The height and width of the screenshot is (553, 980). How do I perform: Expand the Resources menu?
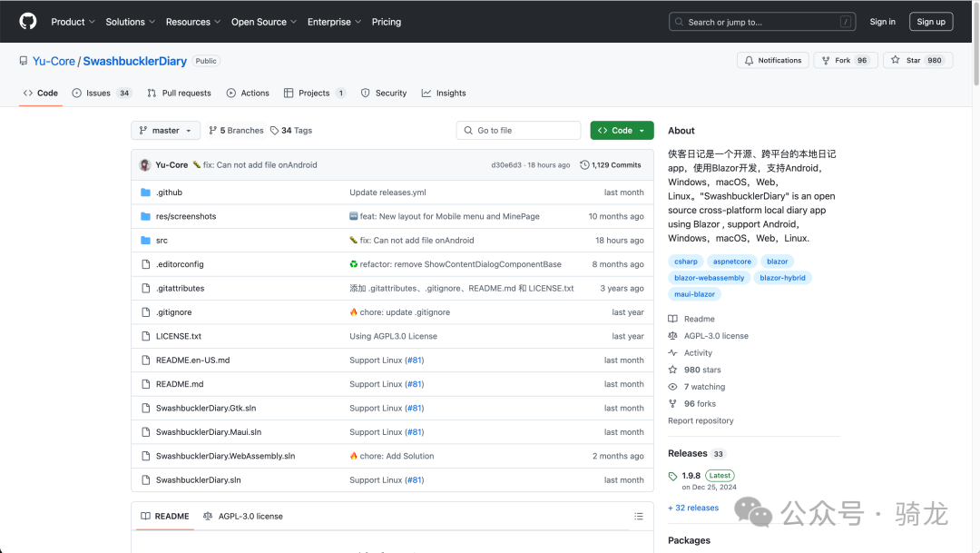coord(193,22)
